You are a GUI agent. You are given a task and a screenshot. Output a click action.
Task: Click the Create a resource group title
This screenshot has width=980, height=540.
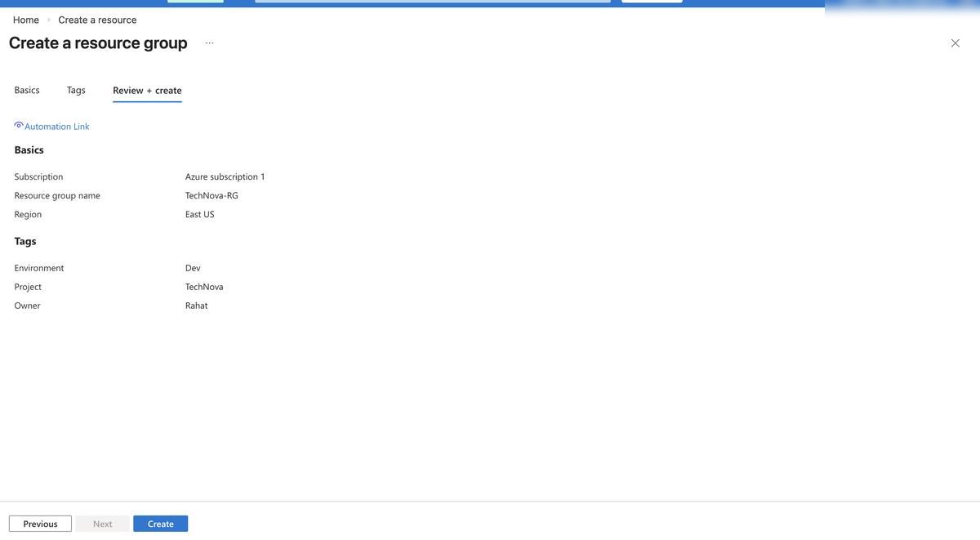98,43
